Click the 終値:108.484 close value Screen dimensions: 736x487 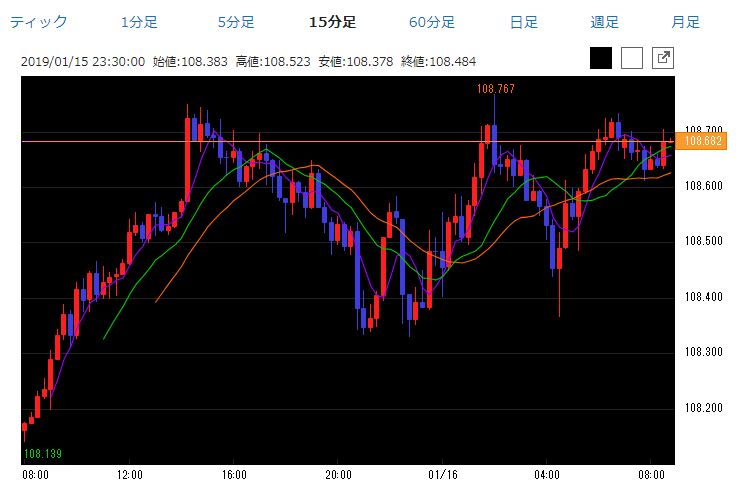(438, 61)
